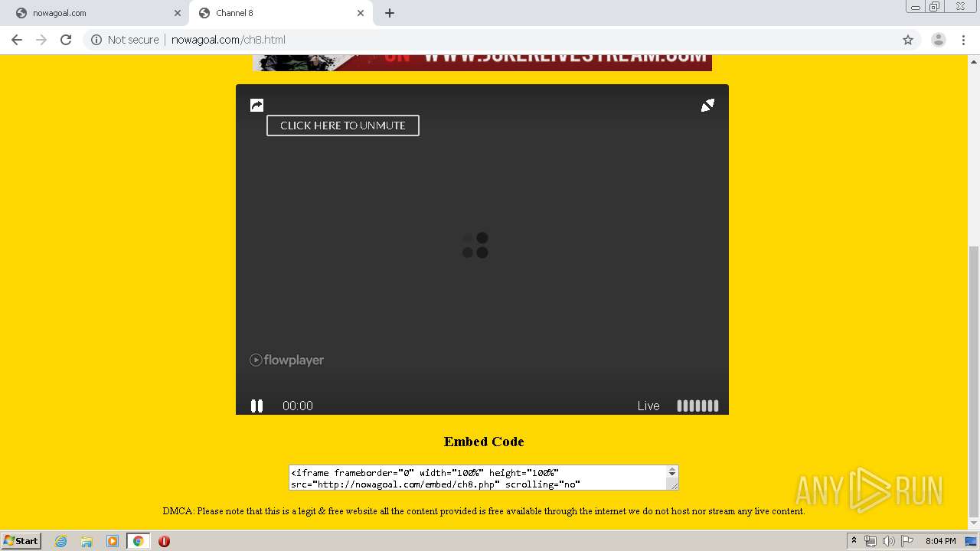Open the Windows Start menu

[x=21, y=541]
